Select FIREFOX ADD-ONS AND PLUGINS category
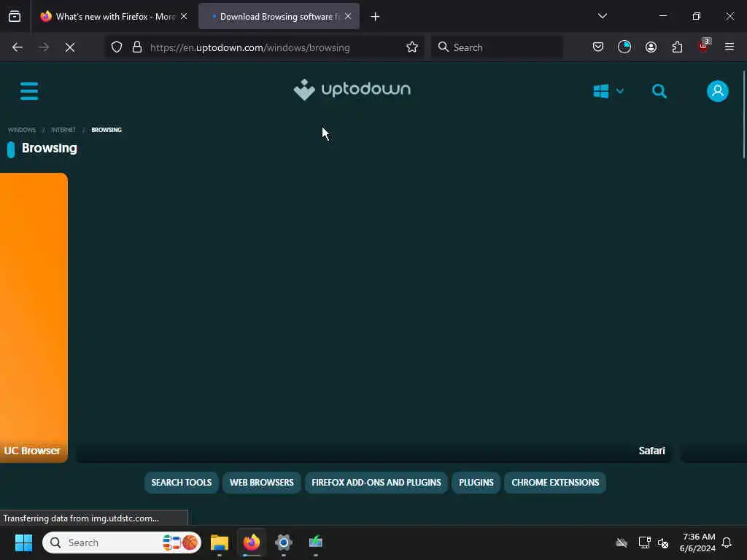The image size is (747, 560). [x=376, y=483]
